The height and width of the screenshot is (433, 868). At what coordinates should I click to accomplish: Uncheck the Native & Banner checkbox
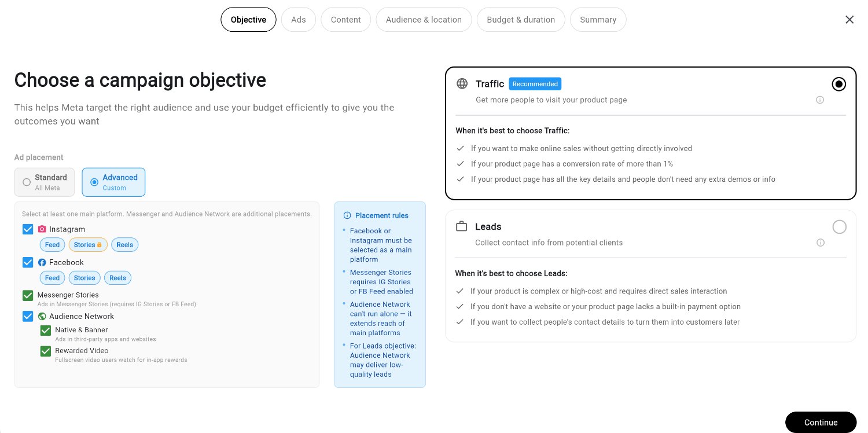click(x=46, y=331)
